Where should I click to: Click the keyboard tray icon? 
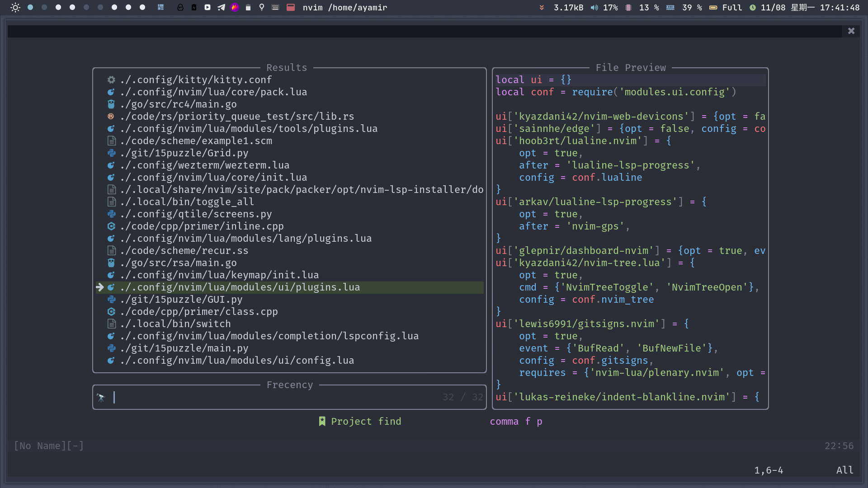275,7
